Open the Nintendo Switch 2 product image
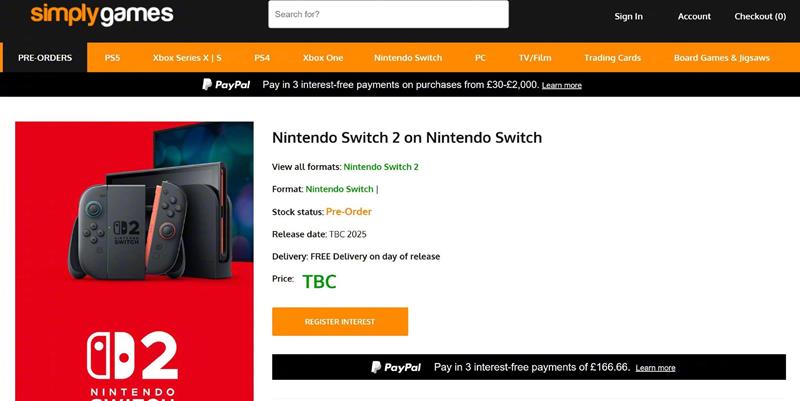The height and width of the screenshot is (401, 800). 134,260
